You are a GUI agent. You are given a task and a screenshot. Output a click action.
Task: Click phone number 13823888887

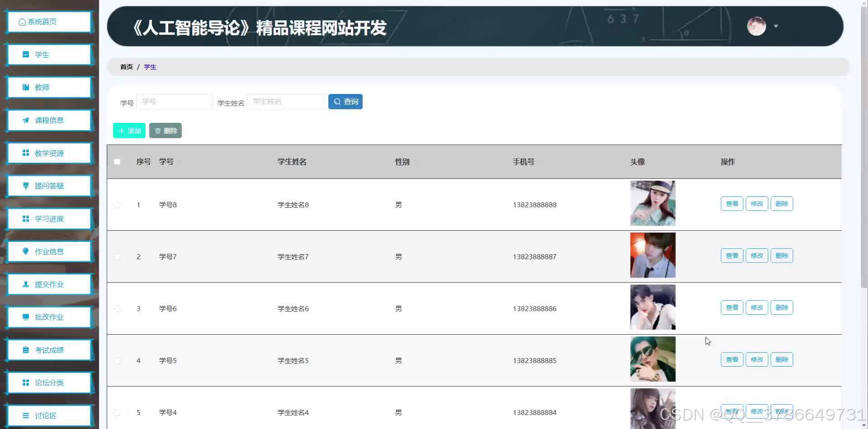(x=535, y=256)
